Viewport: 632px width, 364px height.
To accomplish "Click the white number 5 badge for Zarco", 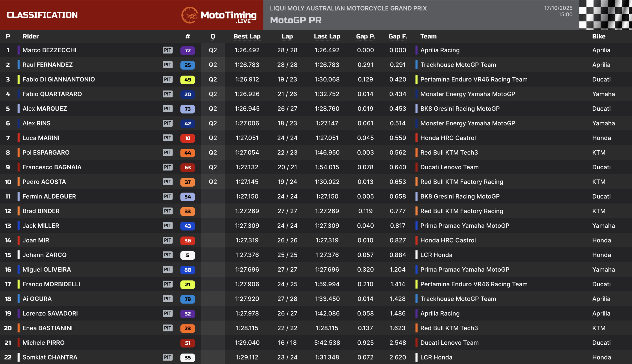I will pyautogui.click(x=187, y=255).
